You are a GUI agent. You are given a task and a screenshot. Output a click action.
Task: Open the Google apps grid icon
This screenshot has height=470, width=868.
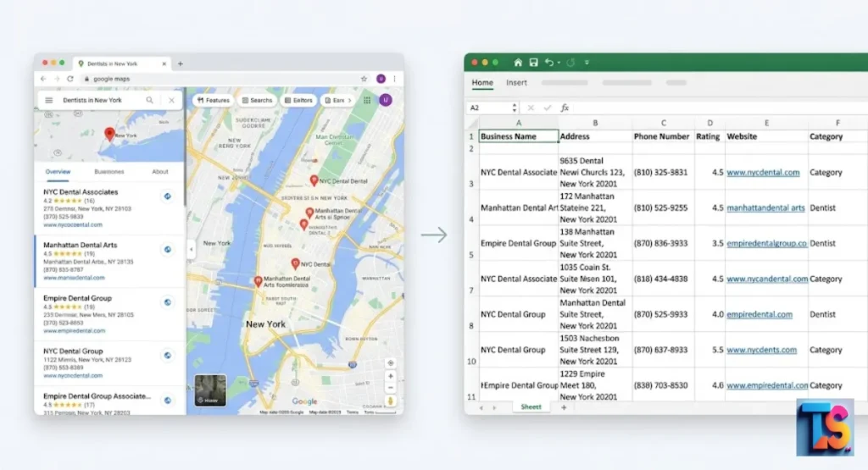[x=367, y=100]
